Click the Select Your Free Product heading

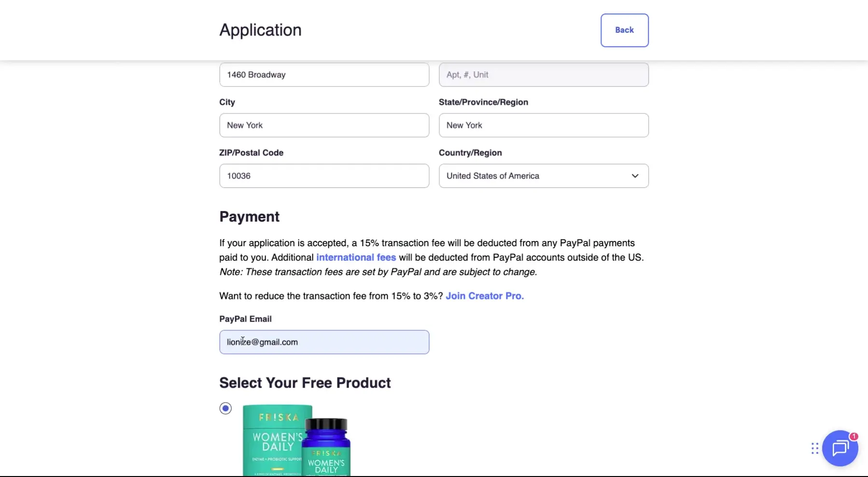tap(305, 382)
